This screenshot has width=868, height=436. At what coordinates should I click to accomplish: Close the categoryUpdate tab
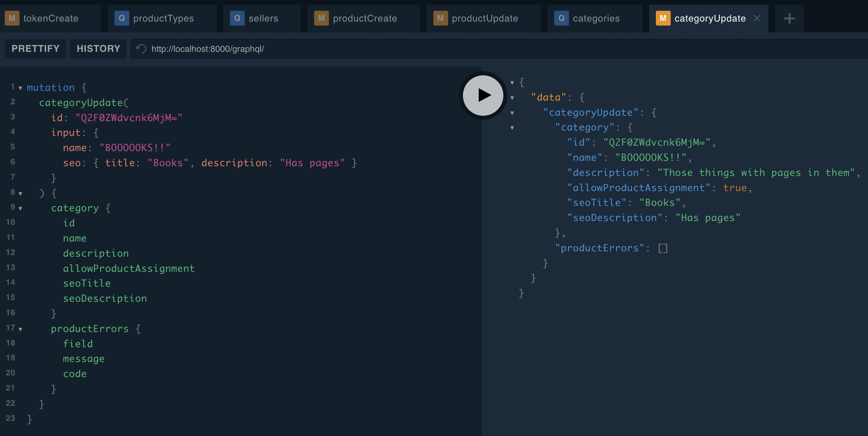point(757,18)
